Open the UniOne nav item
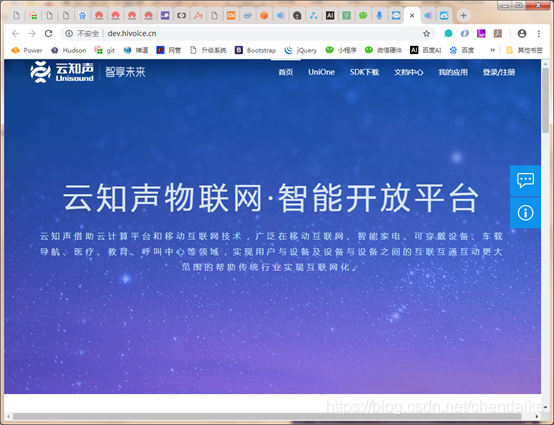 [321, 72]
